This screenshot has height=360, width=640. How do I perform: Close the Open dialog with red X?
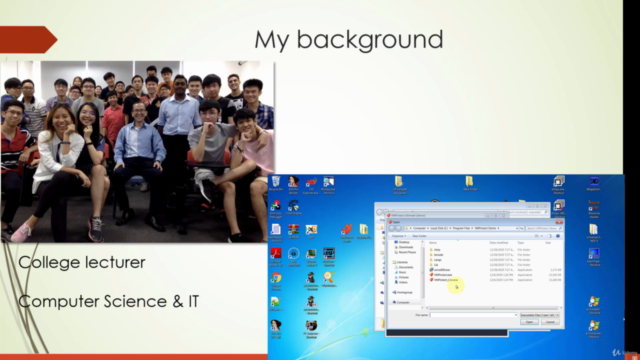pyautogui.click(x=559, y=222)
